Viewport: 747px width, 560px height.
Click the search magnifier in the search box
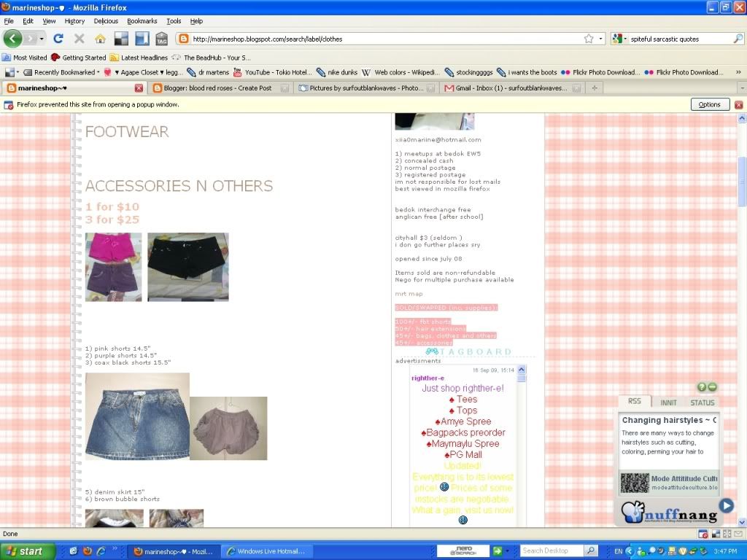click(x=738, y=39)
